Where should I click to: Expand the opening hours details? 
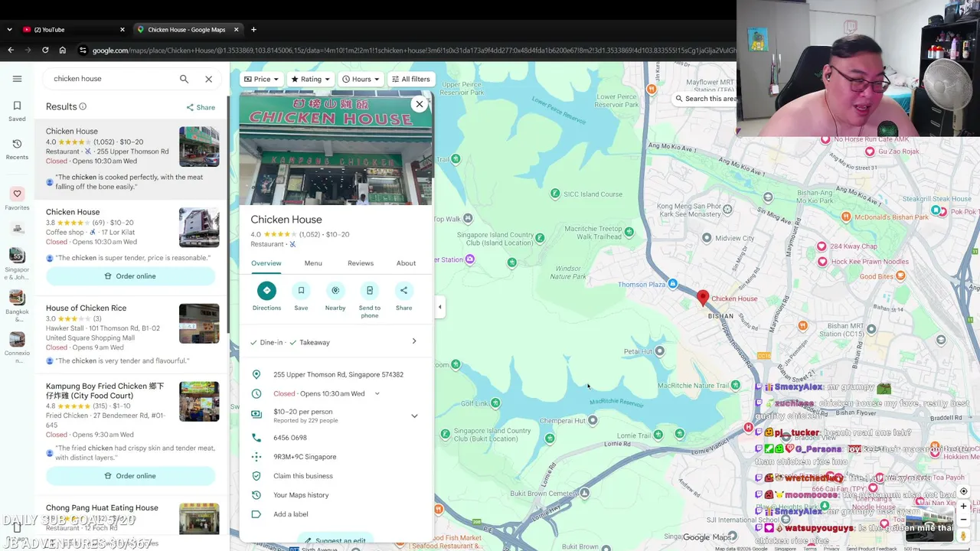coord(377,393)
